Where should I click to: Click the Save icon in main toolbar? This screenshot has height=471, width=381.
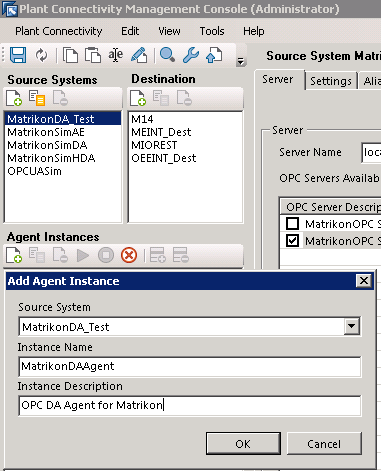(x=18, y=55)
